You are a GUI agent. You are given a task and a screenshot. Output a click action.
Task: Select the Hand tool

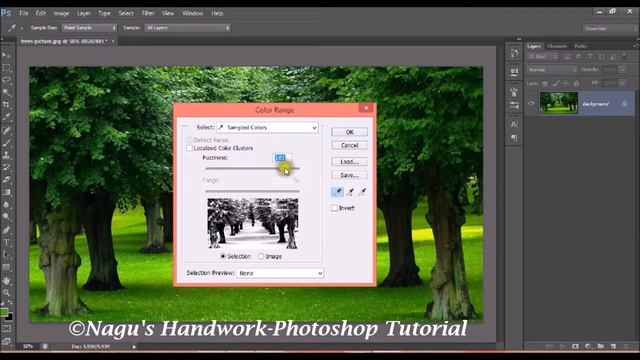coord(7,280)
